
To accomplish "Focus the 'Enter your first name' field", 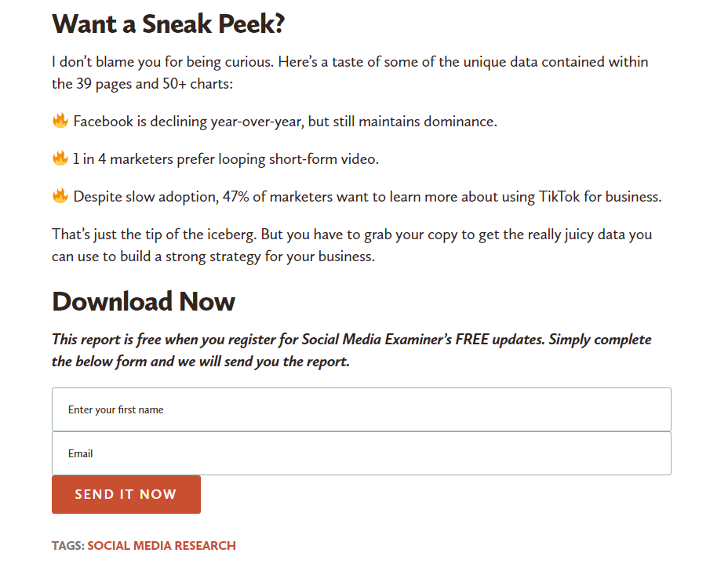I will click(361, 409).
